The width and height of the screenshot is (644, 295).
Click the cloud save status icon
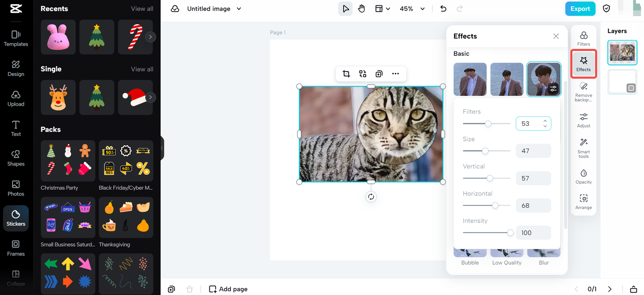(175, 9)
